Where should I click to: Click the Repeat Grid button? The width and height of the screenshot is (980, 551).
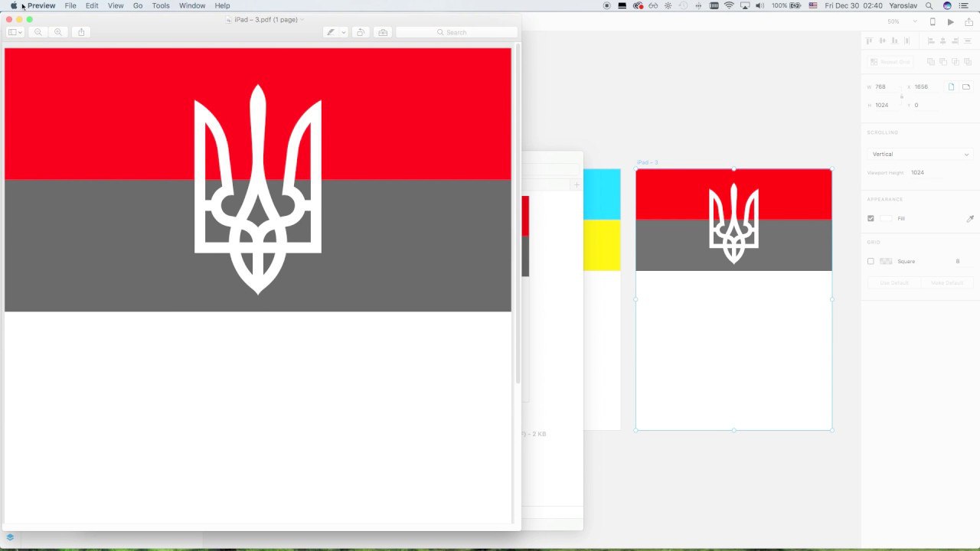click(890, 62)
